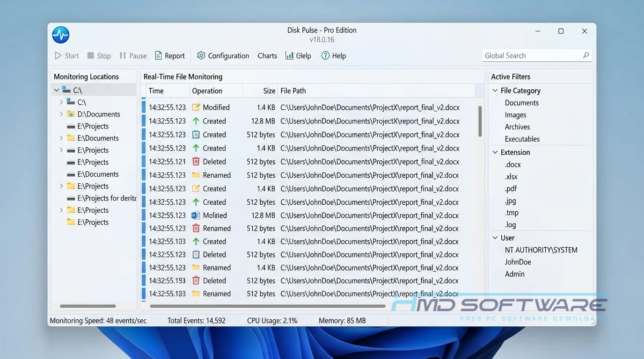Image resolution: width=644 pixels, height=359 pixels.
Task: Click the Pause toolbar button
Action: 133,56
